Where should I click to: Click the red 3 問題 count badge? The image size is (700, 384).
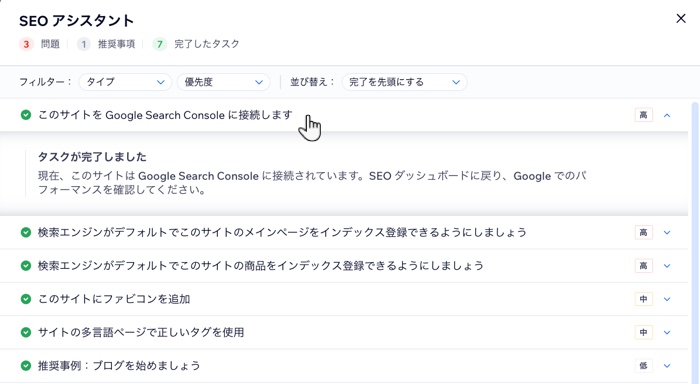(x=26, y=44)
